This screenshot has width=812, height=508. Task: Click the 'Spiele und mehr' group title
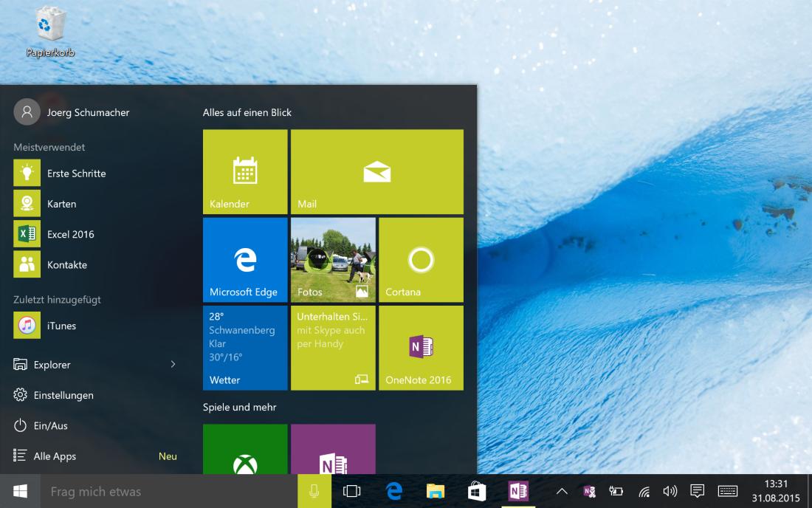coord(239,407)
